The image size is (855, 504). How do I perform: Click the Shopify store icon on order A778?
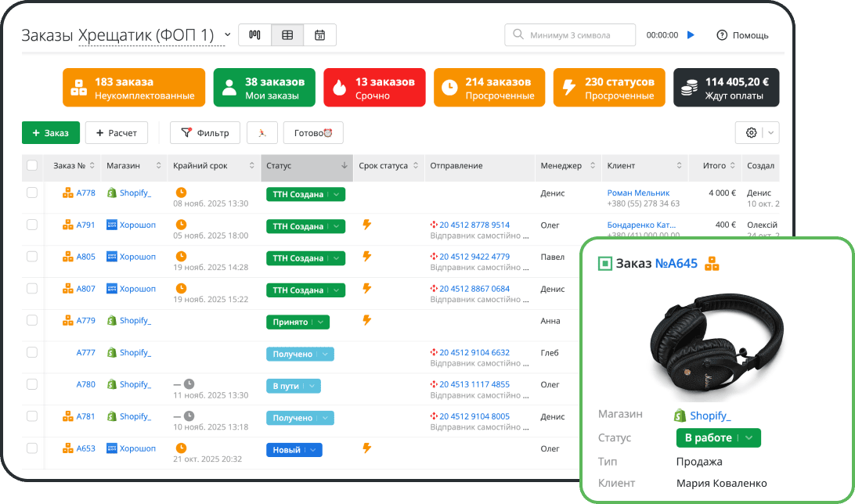[x=112, y=193]
